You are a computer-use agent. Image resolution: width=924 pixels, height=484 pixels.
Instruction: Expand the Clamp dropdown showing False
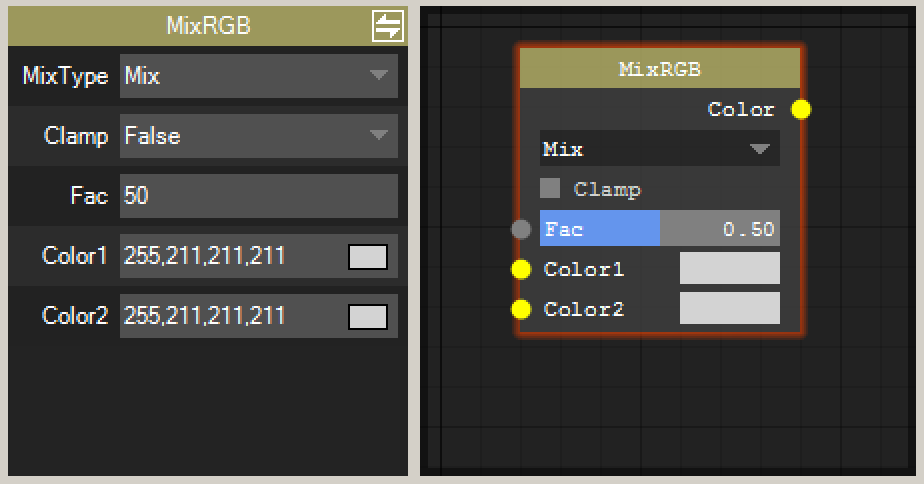click(258, 136)
